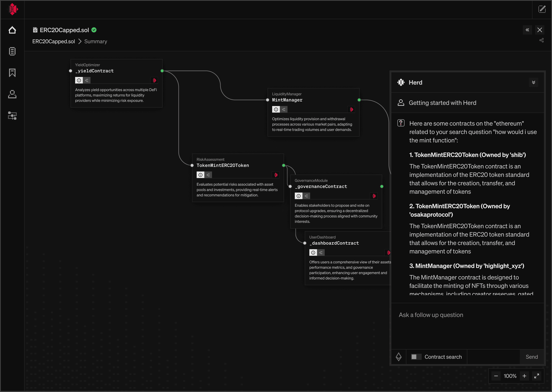Screen dimensions: 552x392
Task: Select Summary breadcrumb item
Action: click(95, 42)
